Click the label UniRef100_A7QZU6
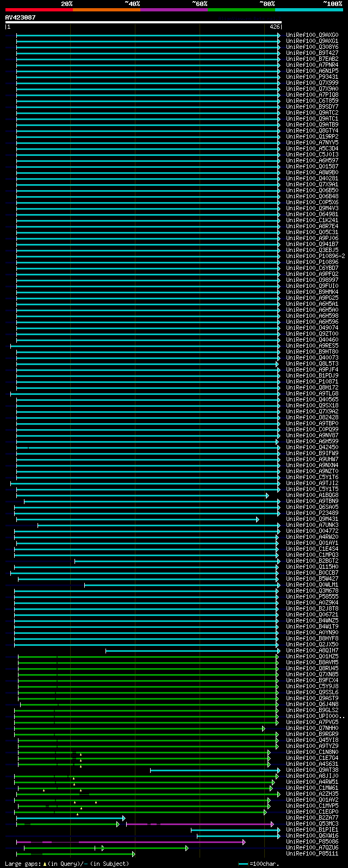This screenshot has height=868, width=348. (312, 848)
